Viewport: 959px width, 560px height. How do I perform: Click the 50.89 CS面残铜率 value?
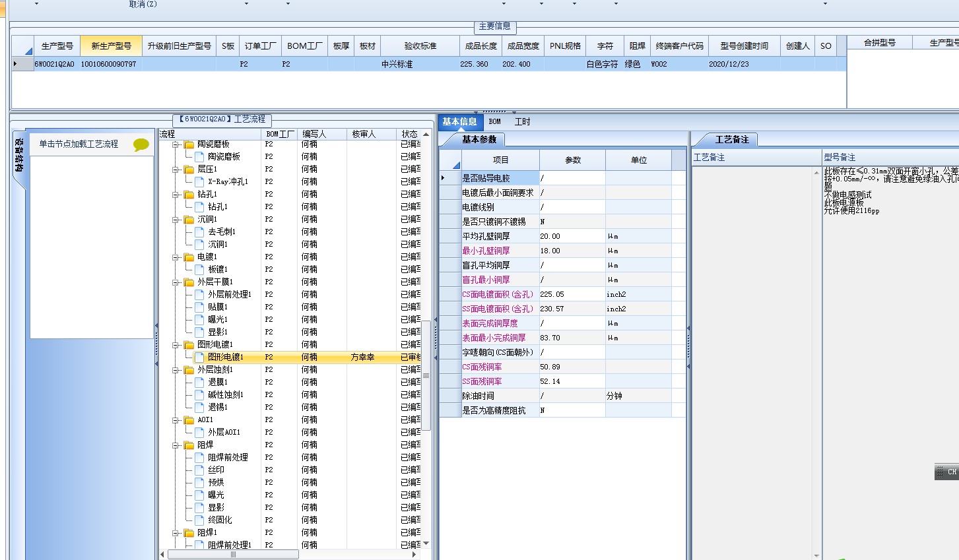pyautogui.click(x=572, y=367)
